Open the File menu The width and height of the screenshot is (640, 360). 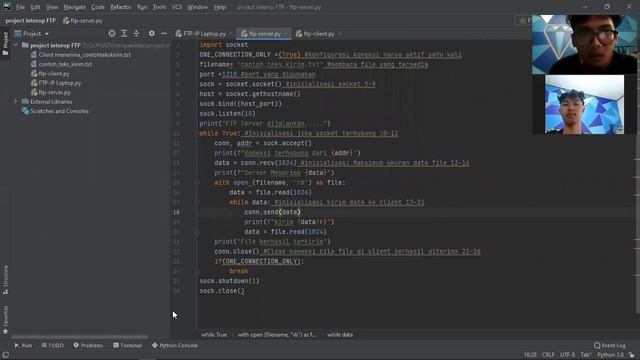pos(20,7)
